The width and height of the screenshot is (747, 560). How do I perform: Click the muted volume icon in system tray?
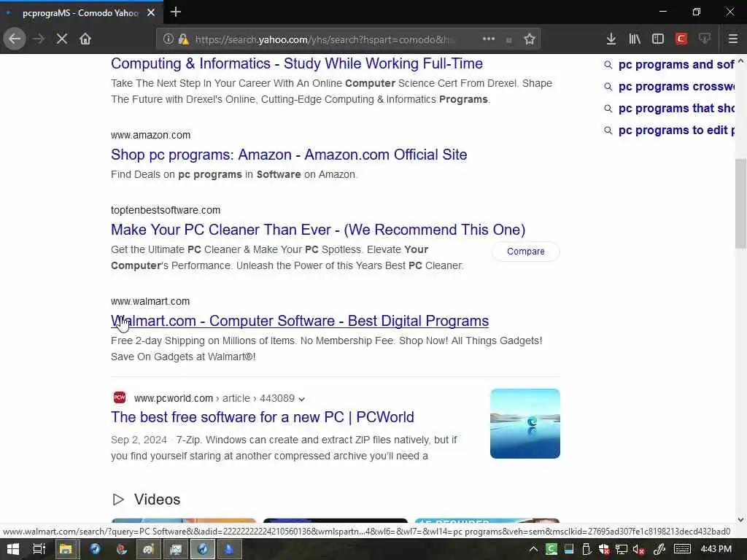click(638, 550)
